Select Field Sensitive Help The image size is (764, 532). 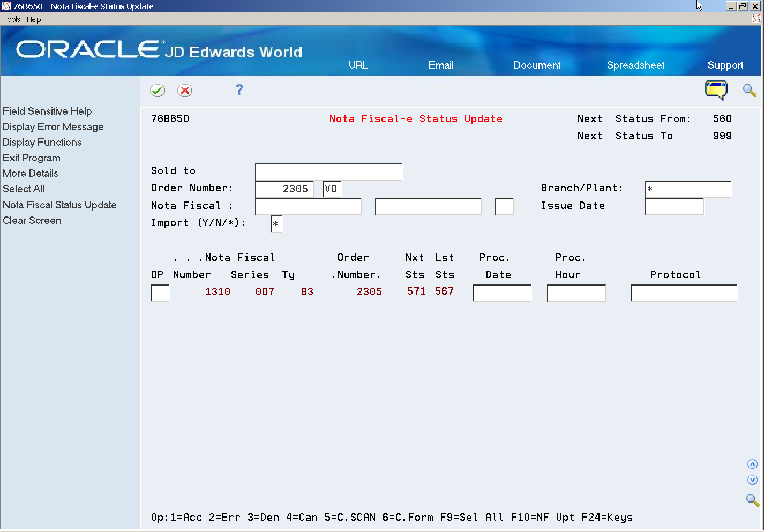pyautogui.click(x=47, y=111)
